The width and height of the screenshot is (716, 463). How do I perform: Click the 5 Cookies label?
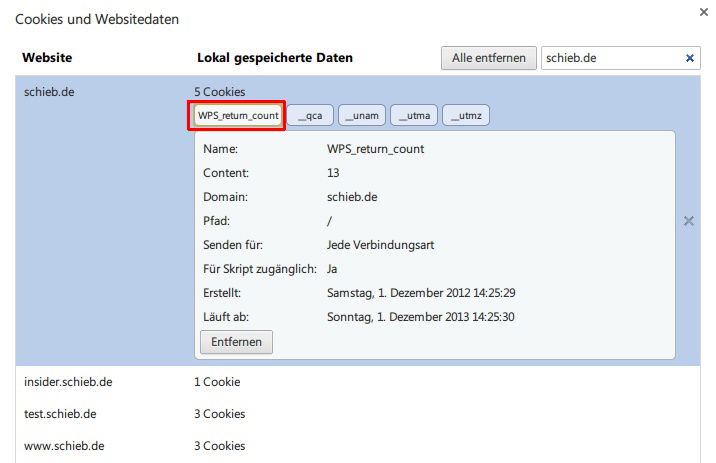tap(220, 92)
